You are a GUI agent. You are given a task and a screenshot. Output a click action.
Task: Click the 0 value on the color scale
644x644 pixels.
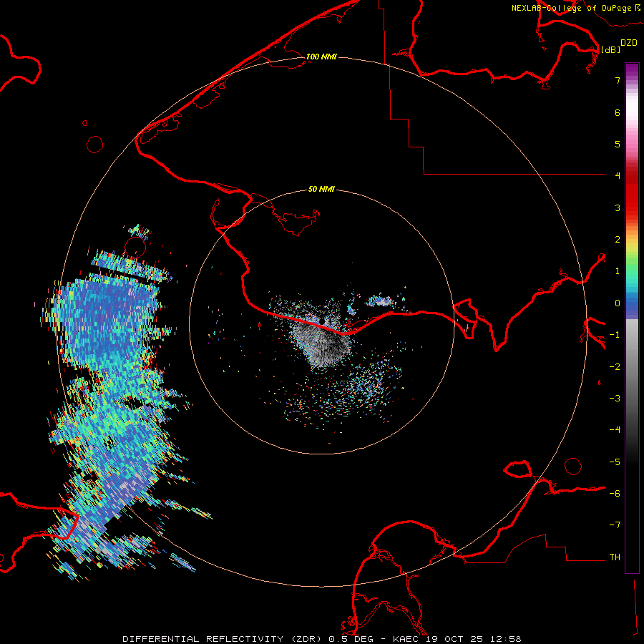[x=618, y=303]
